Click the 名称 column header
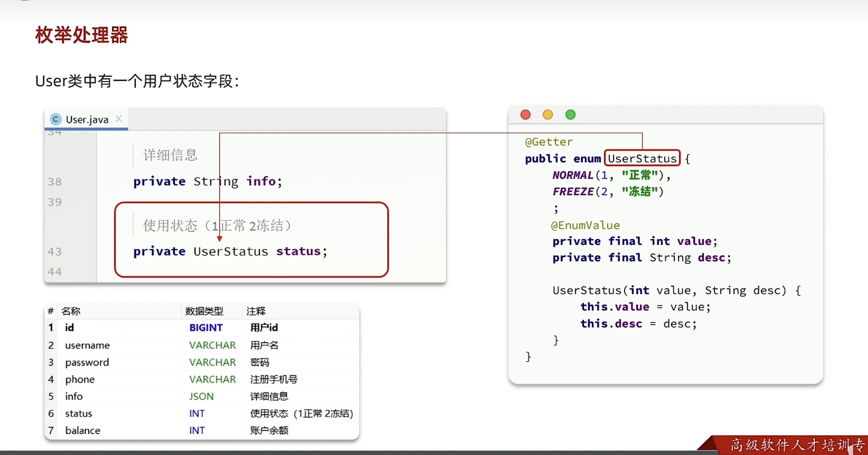 click(x=71, y=311)
